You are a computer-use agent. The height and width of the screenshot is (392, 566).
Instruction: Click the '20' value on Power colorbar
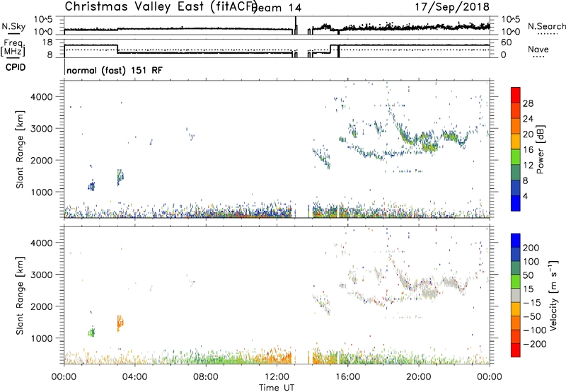[x=528, y=134]
